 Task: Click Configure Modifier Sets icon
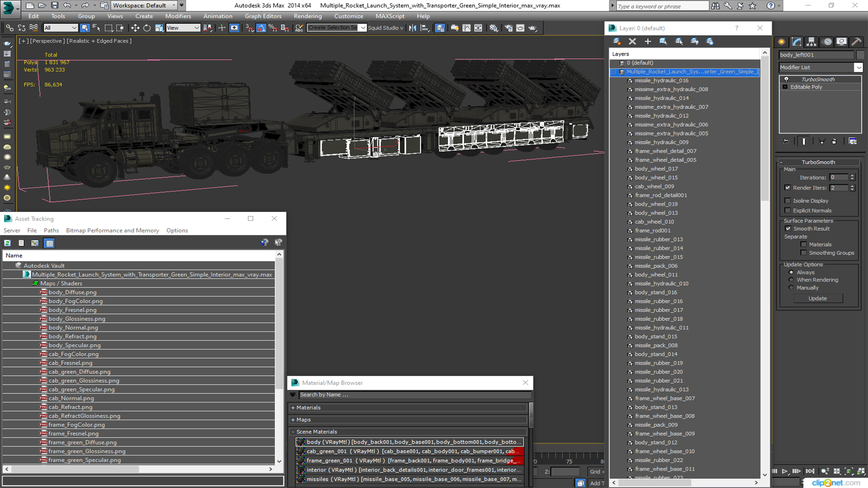(853, 141)
